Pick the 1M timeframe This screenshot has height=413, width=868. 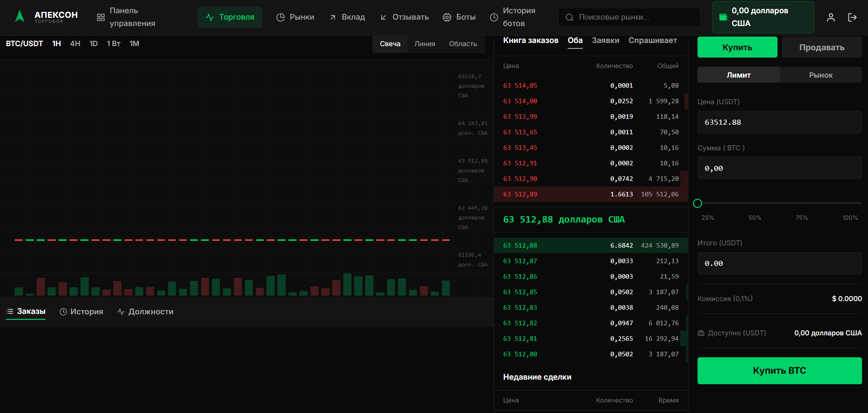point(134,43)
